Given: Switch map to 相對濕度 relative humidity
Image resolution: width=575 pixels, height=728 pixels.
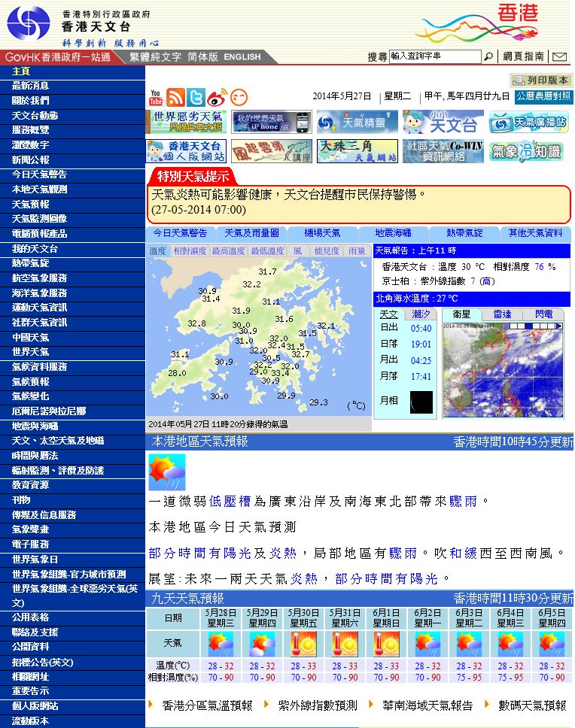Looking at the screenshot, I should [x=190, y=251].
